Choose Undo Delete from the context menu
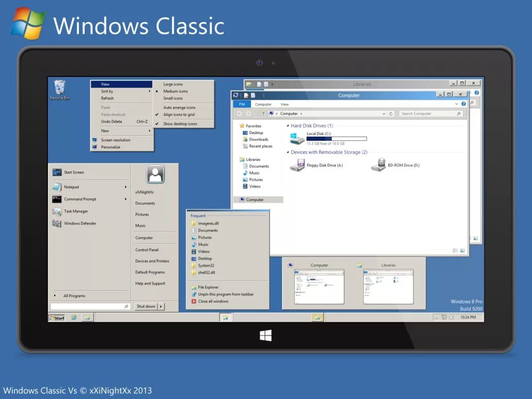 [x=112, y=122]
